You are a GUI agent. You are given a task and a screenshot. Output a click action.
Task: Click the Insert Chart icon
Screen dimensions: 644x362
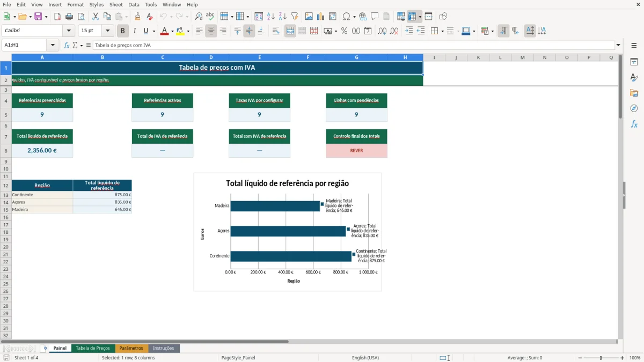click(321, 17)
